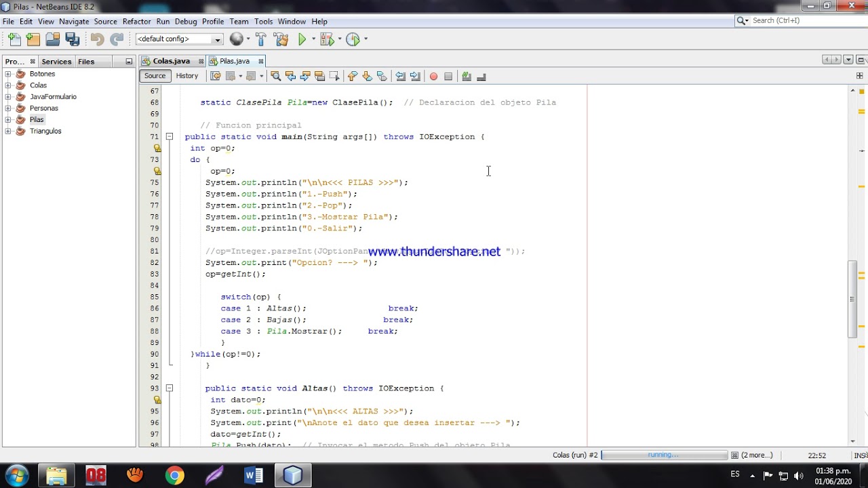The width and height of the screenshot is (868, 488).
Task: Click the Undo arrow icon
Action: (97, 39)
